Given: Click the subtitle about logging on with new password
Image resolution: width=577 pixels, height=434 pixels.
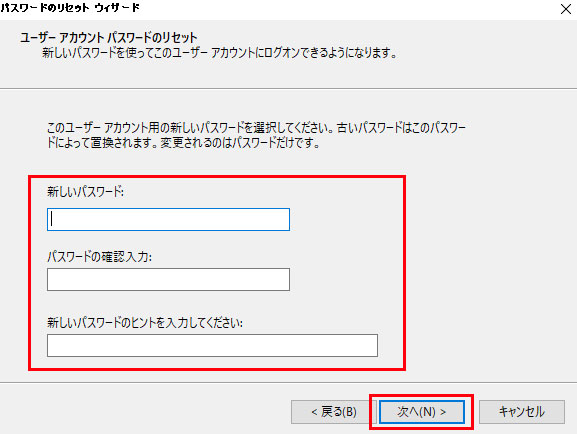Looking at the screenshot, I should pos(220,53).
